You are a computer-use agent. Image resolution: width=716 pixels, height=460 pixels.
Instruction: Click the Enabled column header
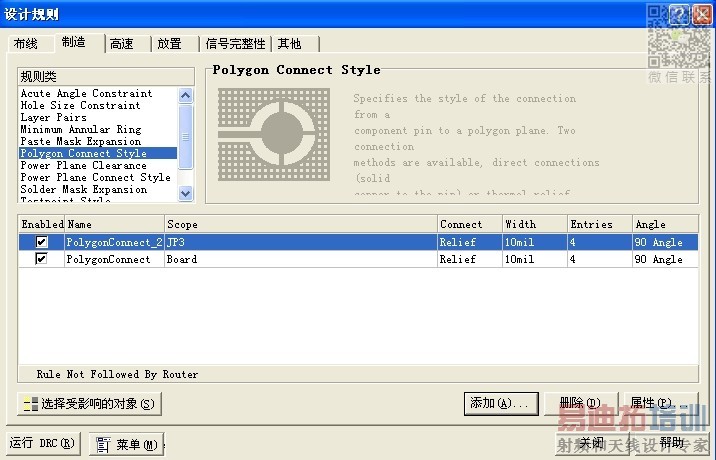(x=42, y=224)
